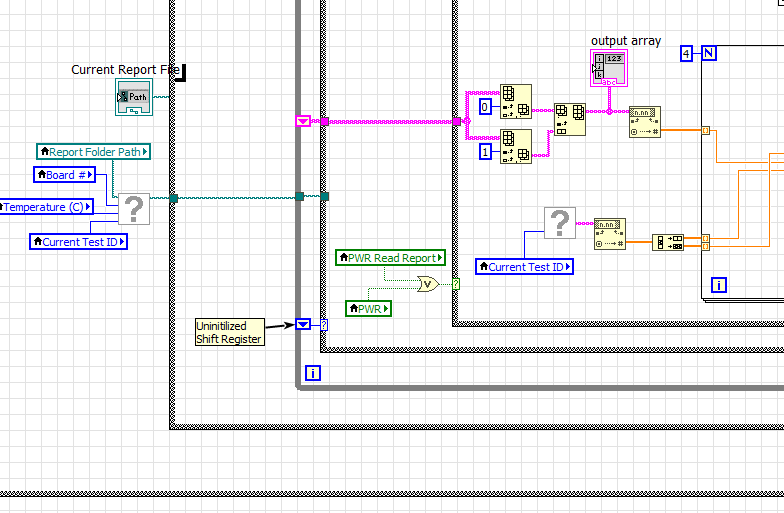Select the blue uninitialized shift register terminal
This screenshot has height=513, width=784.
(x=303, y=324)
